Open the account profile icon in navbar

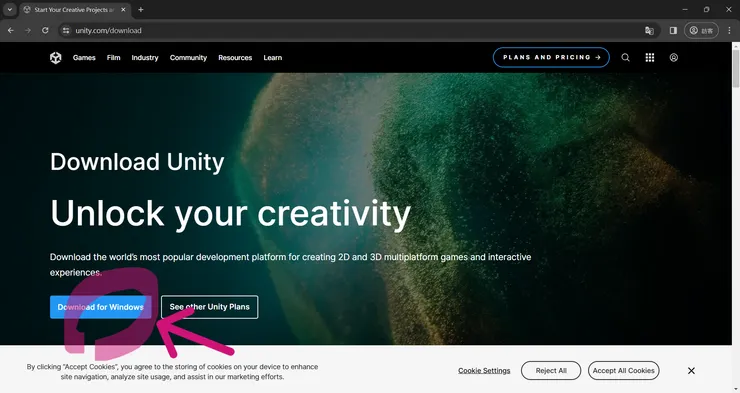674,58
